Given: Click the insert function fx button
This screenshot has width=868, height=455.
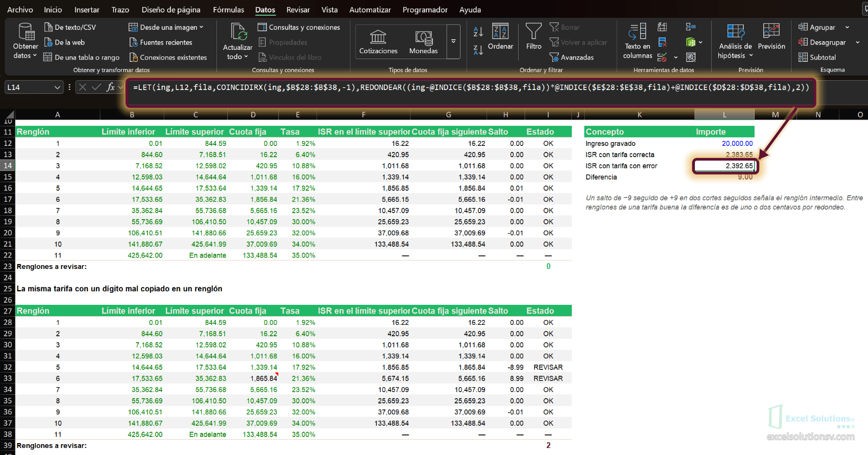Looking at the screenshot, I should click(x=111, y=87).
